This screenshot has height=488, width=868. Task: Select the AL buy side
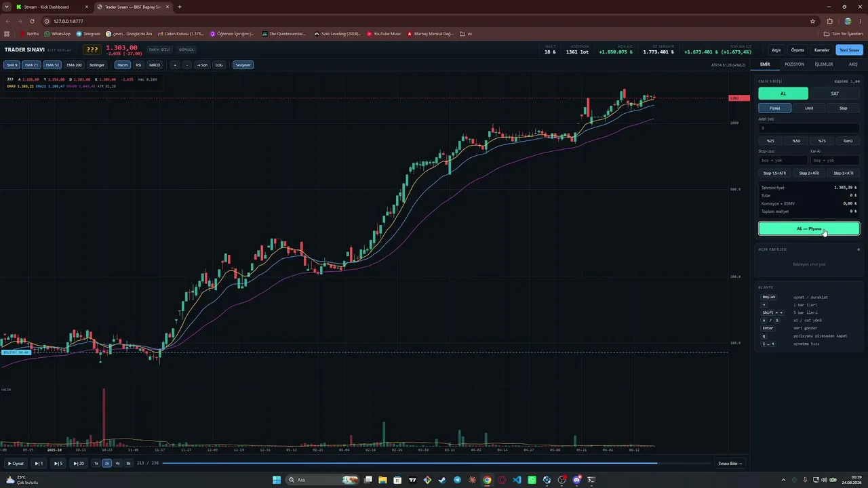783,94
